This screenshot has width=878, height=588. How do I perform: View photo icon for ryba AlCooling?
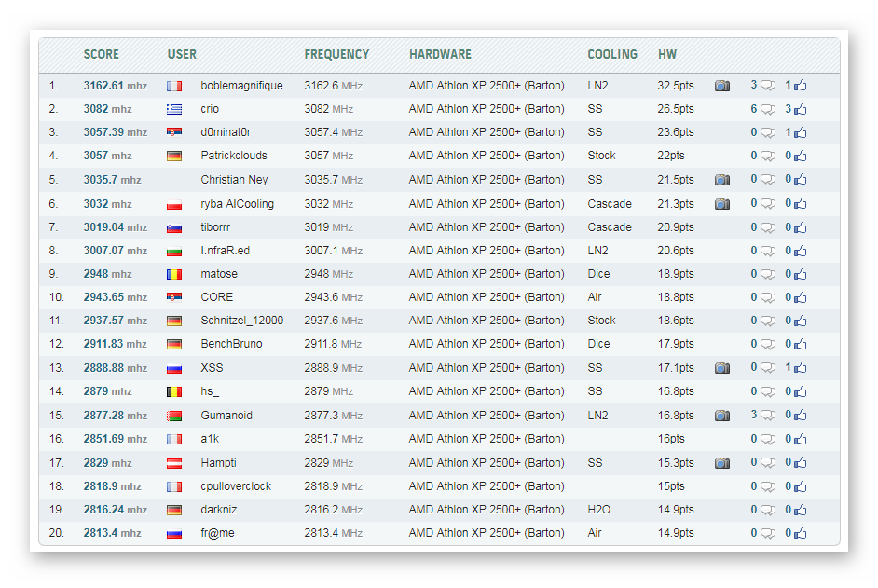tap(722, 204)
